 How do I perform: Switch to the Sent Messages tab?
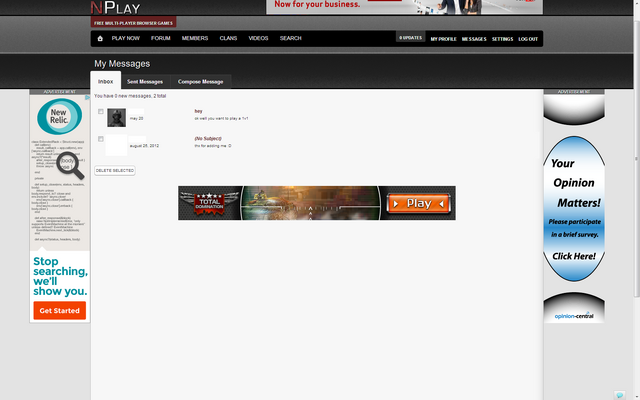(x=145, y=82)
